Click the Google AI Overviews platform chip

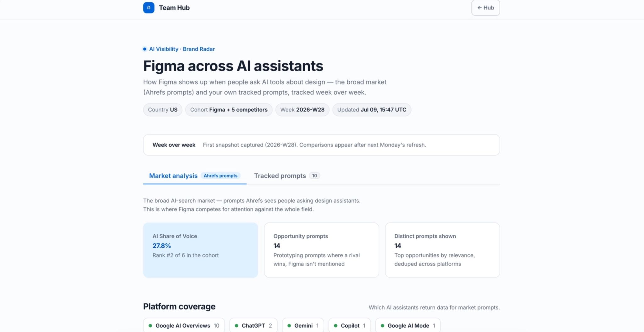(184, 325)
